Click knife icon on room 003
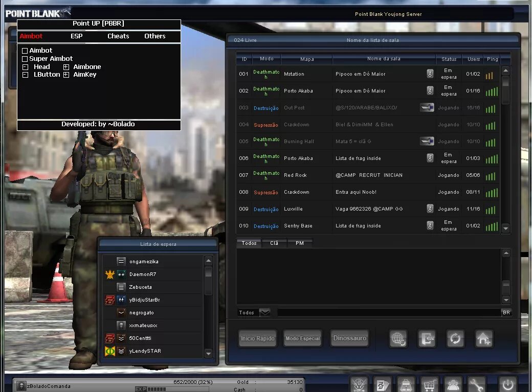The image size is (532, 392). [x=427, y=107]
